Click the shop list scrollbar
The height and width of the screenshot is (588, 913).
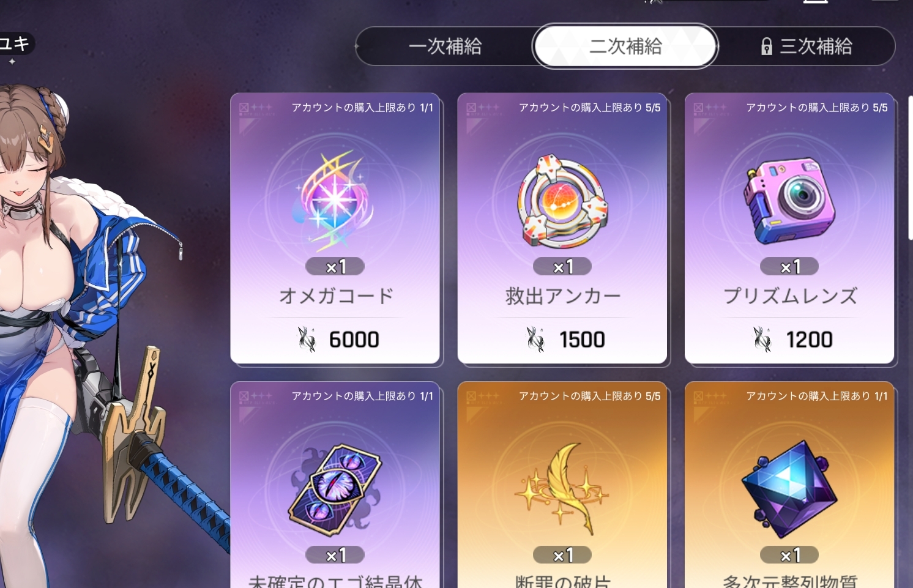(910, 168)
